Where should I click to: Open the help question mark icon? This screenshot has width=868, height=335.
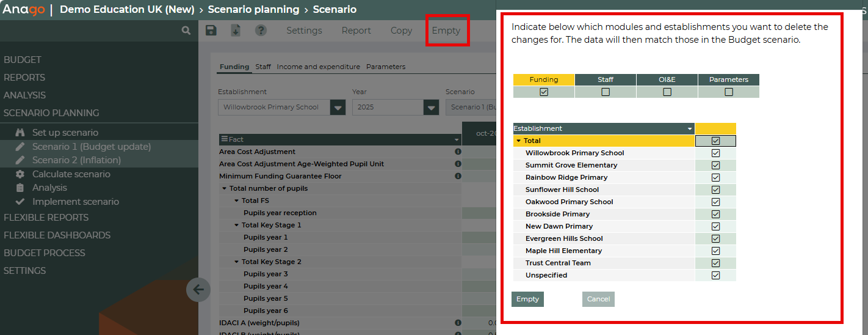tap(261, 31)
